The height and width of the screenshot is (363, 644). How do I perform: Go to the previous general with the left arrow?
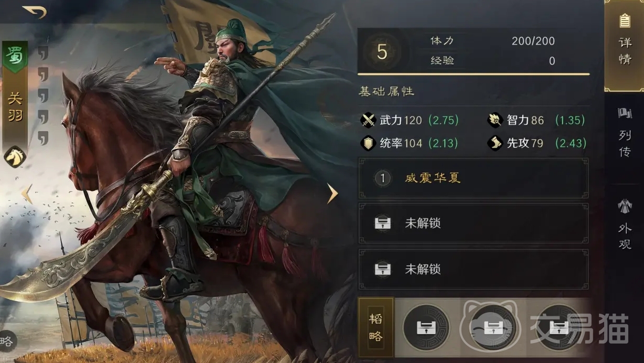[x=27, y=194]
